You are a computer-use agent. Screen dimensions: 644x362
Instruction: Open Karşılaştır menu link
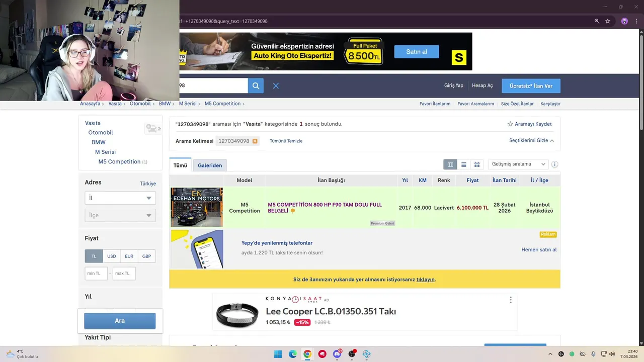tap(550, 104)
